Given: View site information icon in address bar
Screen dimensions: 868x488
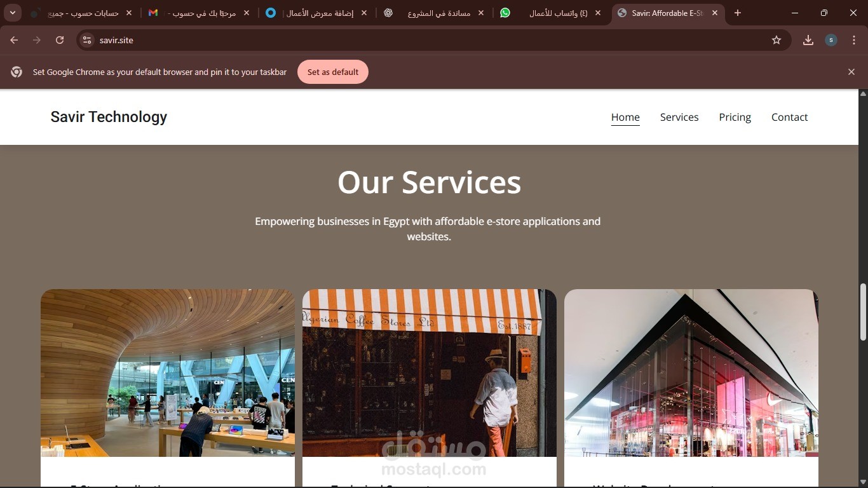Looking at the screenshot, I should (87, 40).
